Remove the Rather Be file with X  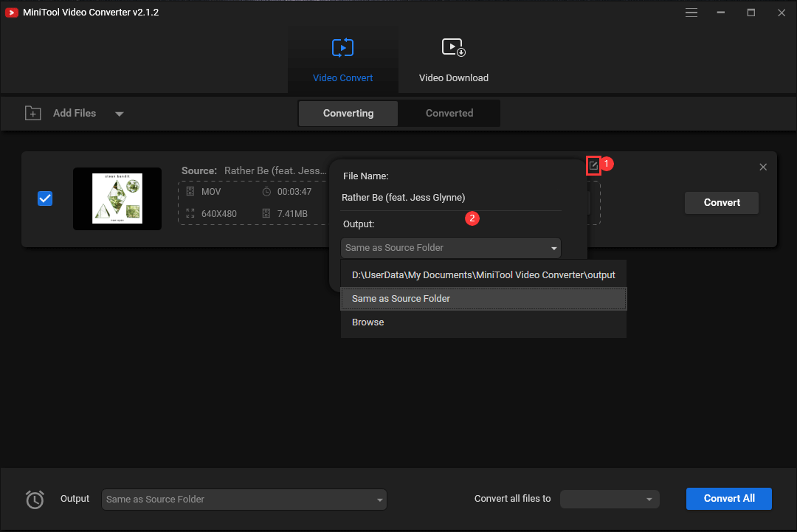click(763, 167)
